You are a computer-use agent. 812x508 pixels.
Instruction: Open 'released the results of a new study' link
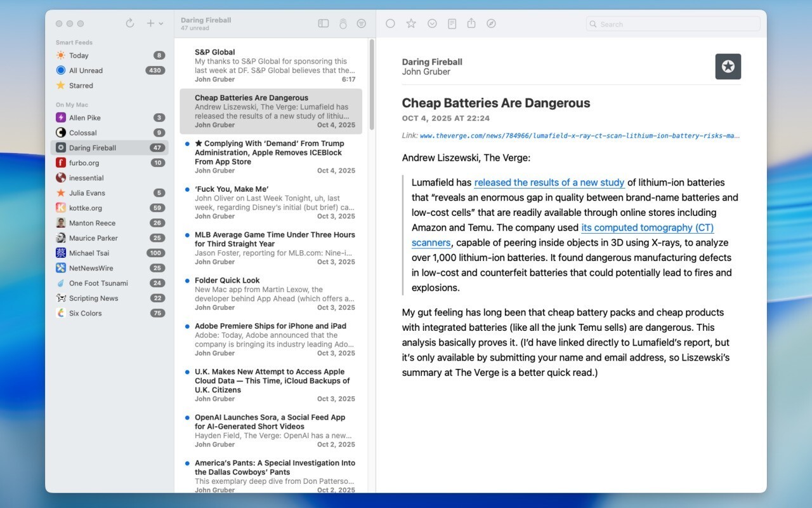[x=549, y=183]
